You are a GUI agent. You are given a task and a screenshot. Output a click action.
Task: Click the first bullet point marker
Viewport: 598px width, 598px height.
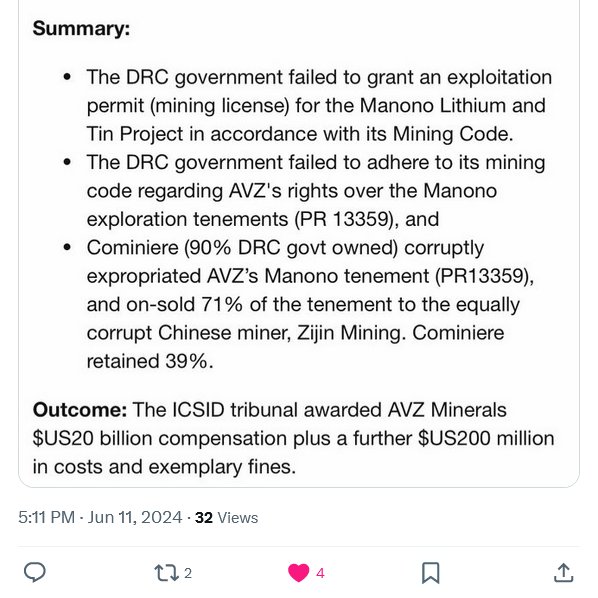point(68,77)
